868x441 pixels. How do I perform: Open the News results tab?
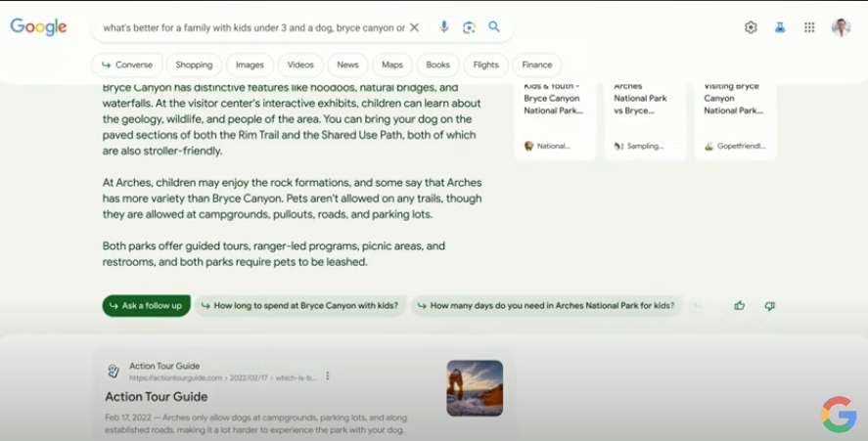coord(347,65)
